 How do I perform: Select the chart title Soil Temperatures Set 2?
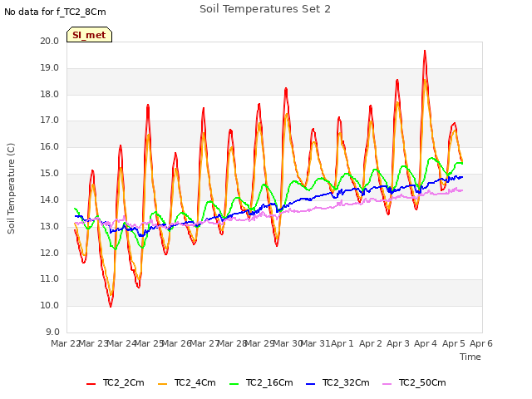point(265,9)
